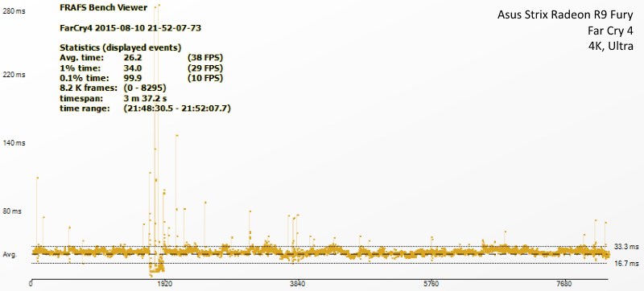Click the 1% time value 34.0
This screenshot has height=291, width=644.
[133, 68]
